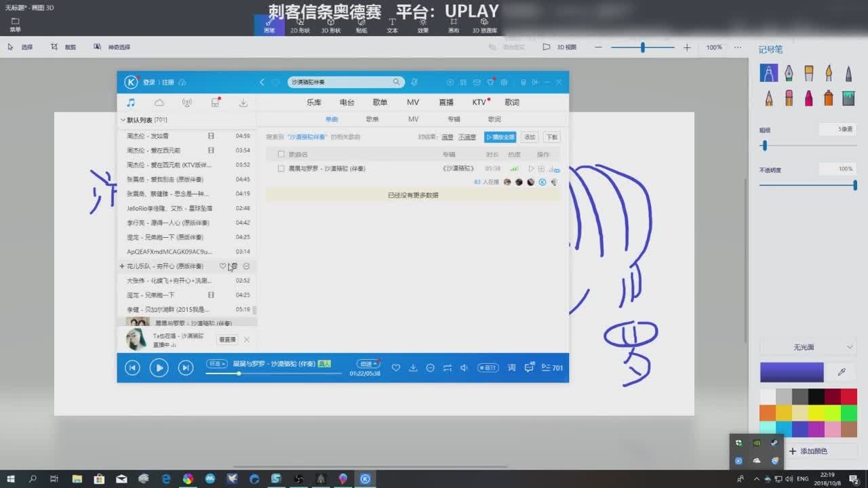Toggle the playback loop mode icon
Viewport: 868px width, 488px height.
pos(448,367)
